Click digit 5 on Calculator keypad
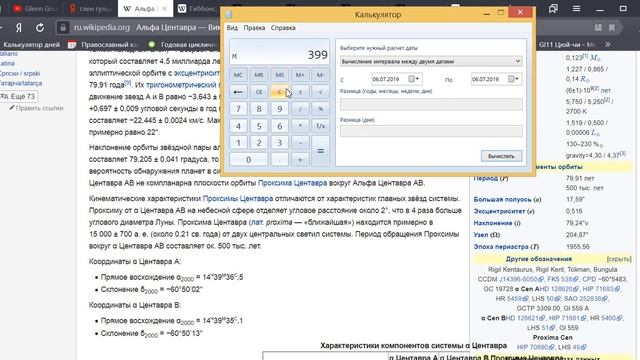 click(x=259, y=126)
